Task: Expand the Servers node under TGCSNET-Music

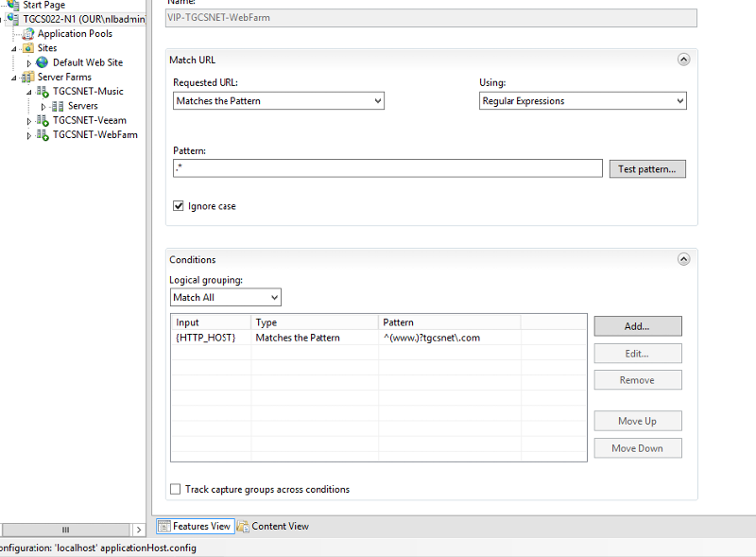Action: (x=43, y=107)
